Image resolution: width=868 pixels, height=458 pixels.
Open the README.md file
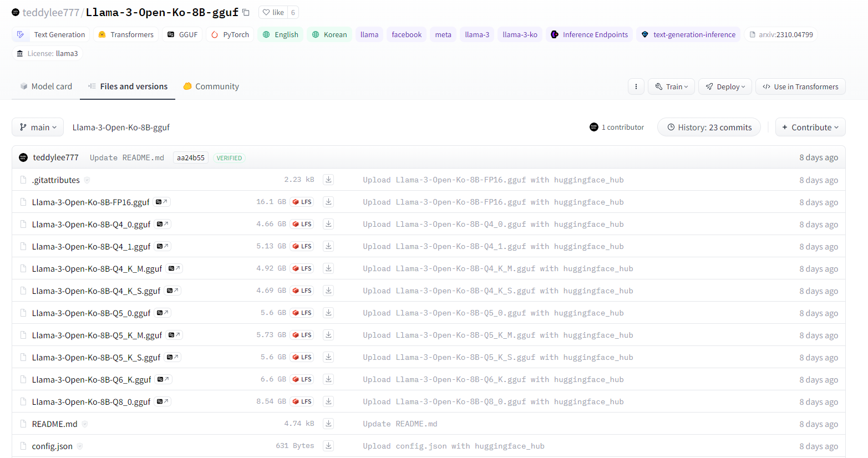click(54, 424)
